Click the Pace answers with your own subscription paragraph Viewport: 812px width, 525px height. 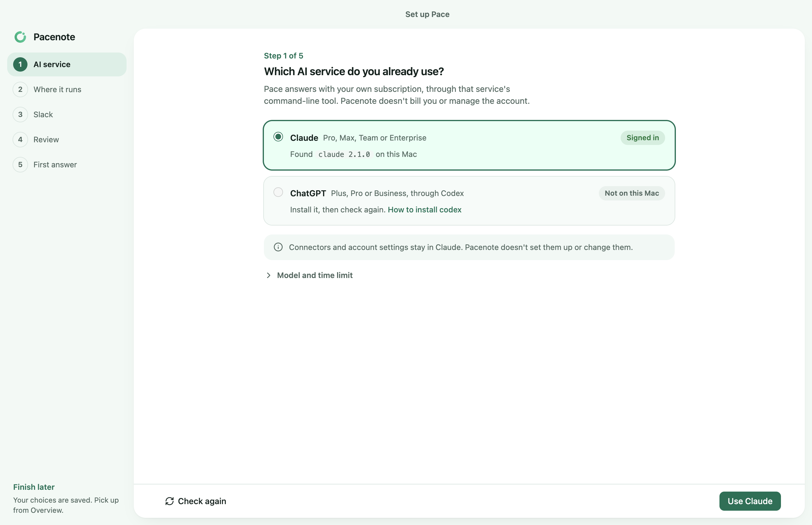(x=396, y=95)
